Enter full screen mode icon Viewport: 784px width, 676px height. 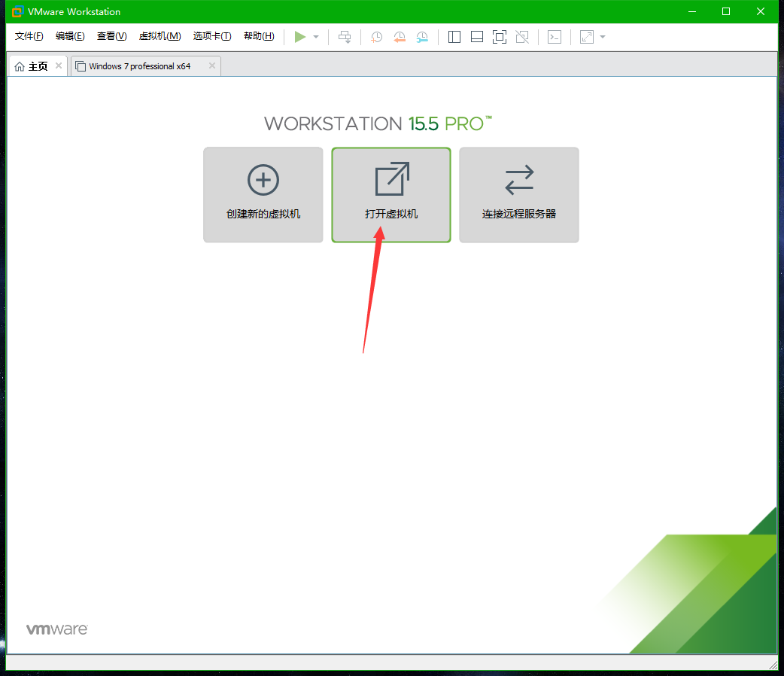point(500,37)
